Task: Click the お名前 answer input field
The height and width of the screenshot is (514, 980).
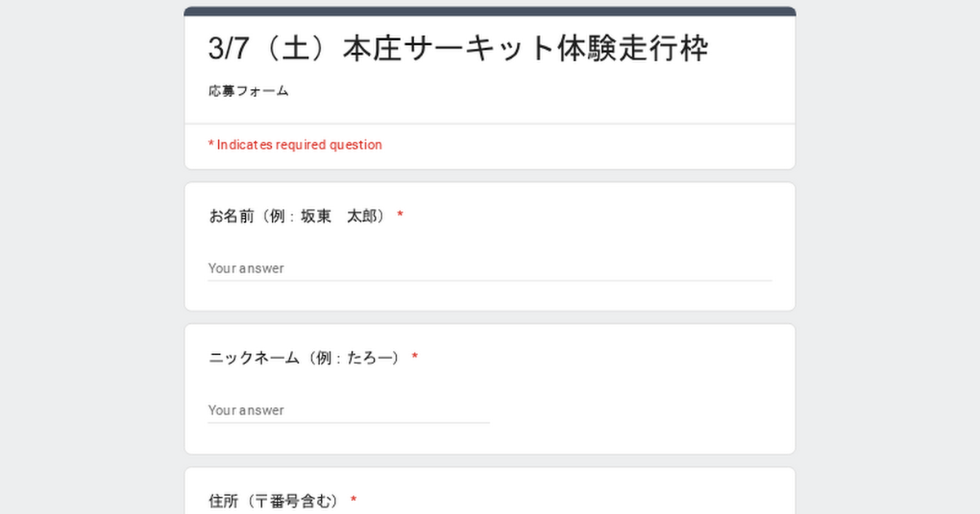Action: [x=490, y=268]
